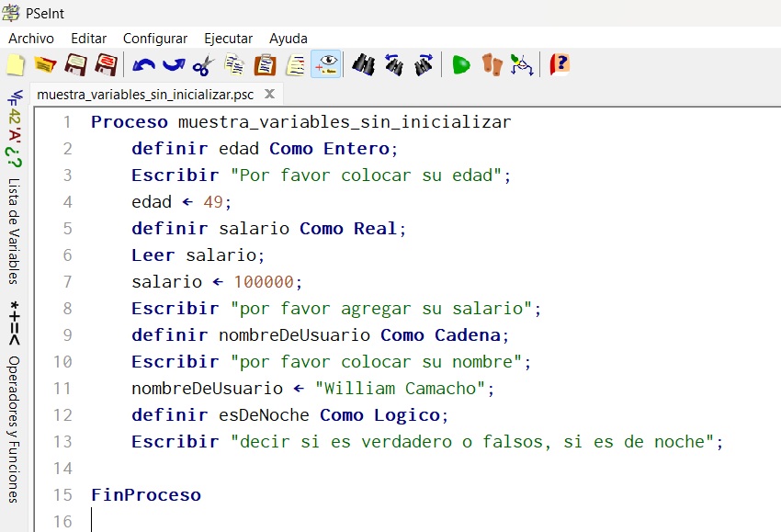Click the New file icon

[16, 65]
